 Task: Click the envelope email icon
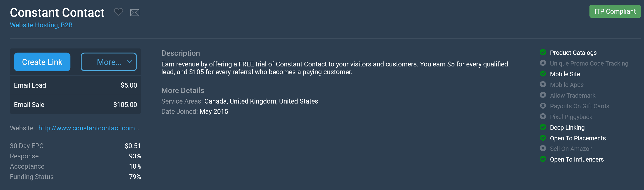pyautogui.click(x=135, y=13)
